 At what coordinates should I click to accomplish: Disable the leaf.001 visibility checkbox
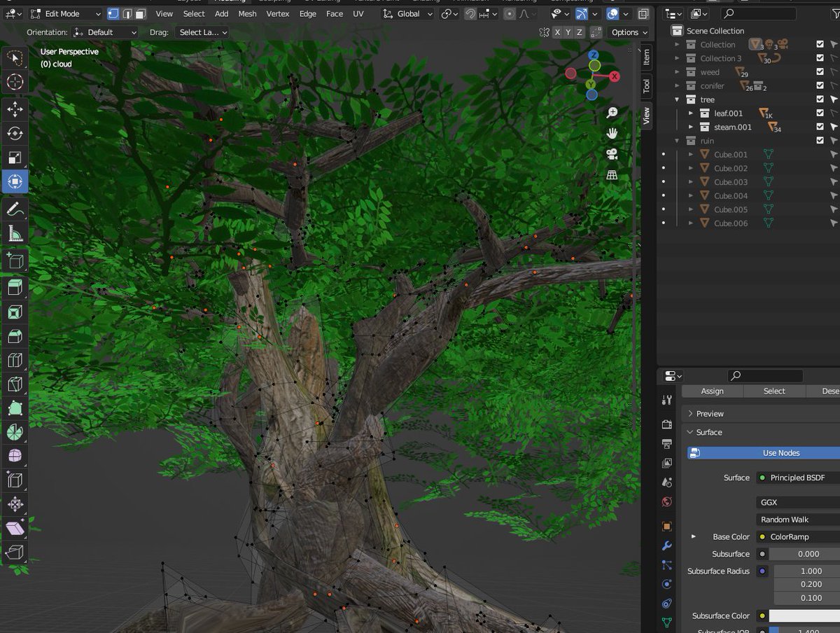tap(820, 113)
